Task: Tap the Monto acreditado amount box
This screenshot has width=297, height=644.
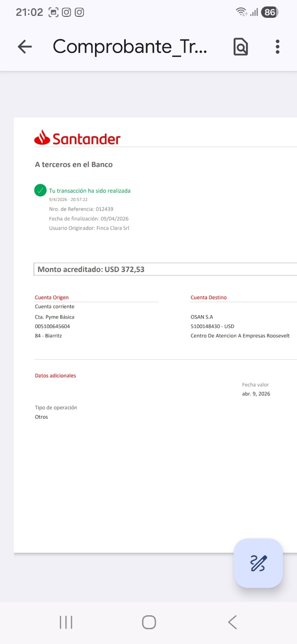Action: 165,269
